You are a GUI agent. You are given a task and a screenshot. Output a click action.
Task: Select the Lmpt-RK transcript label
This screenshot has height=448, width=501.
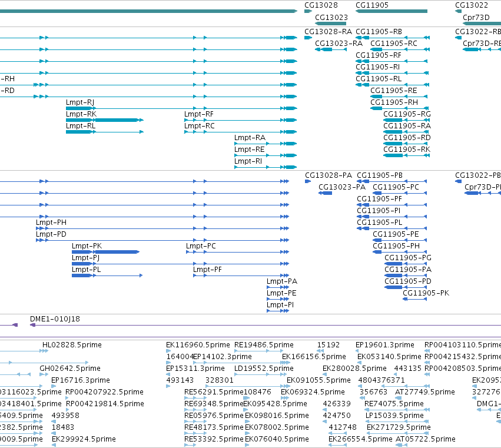[81, 114]
